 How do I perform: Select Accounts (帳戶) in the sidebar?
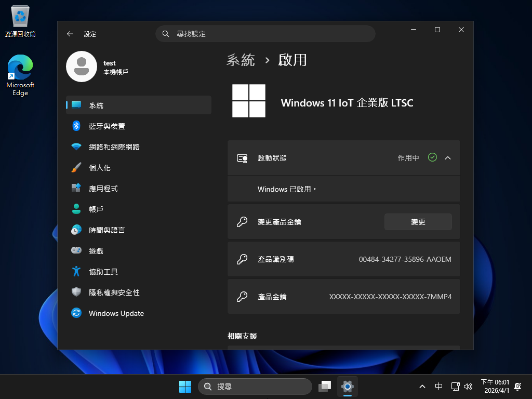tap(96, 209)
